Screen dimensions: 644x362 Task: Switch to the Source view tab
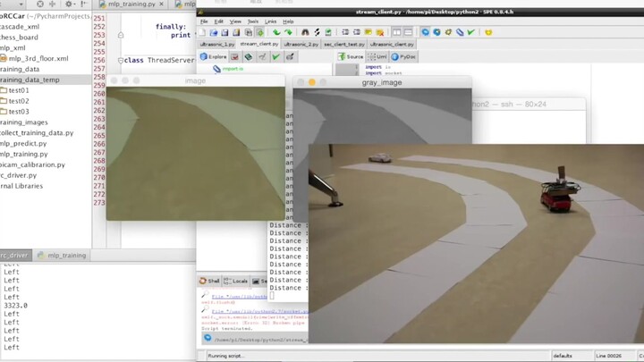click(351, 56)
